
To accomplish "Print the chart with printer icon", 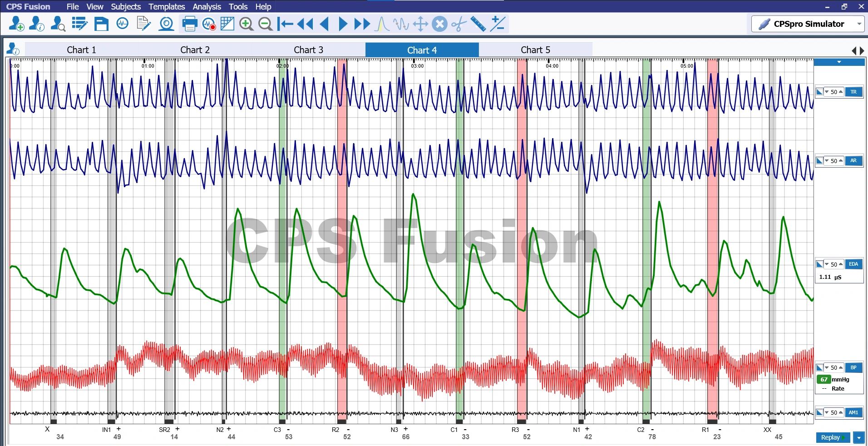I will click(x=189, y=24).
